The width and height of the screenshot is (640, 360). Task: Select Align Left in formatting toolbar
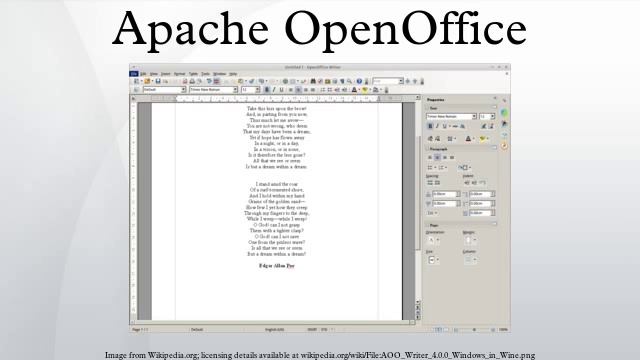pyautogui.click(x=291, y=89)
